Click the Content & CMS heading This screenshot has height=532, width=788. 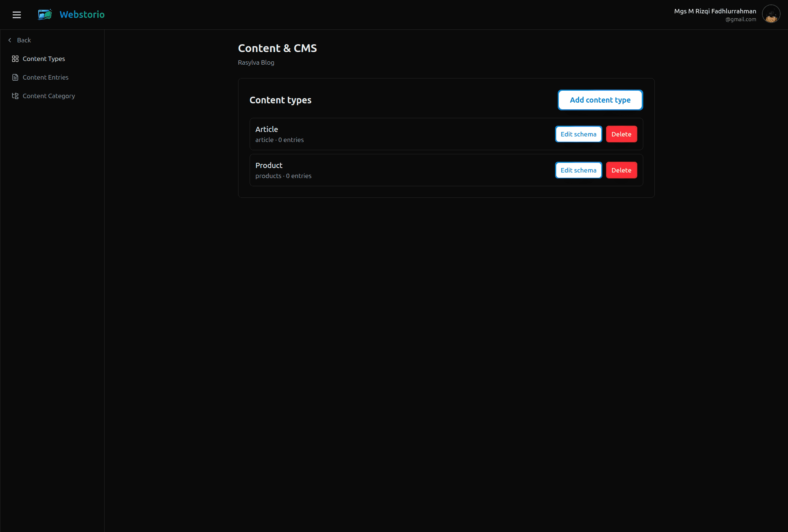tap(277, 48)
